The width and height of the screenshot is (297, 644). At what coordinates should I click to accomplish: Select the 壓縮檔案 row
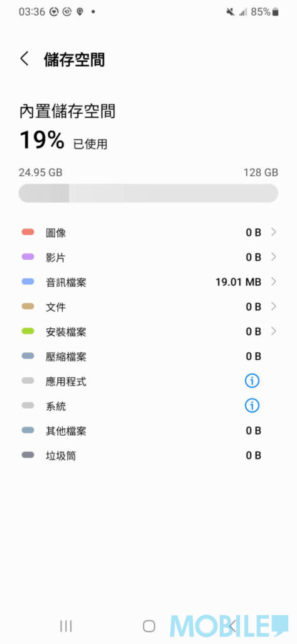[148, 356]
